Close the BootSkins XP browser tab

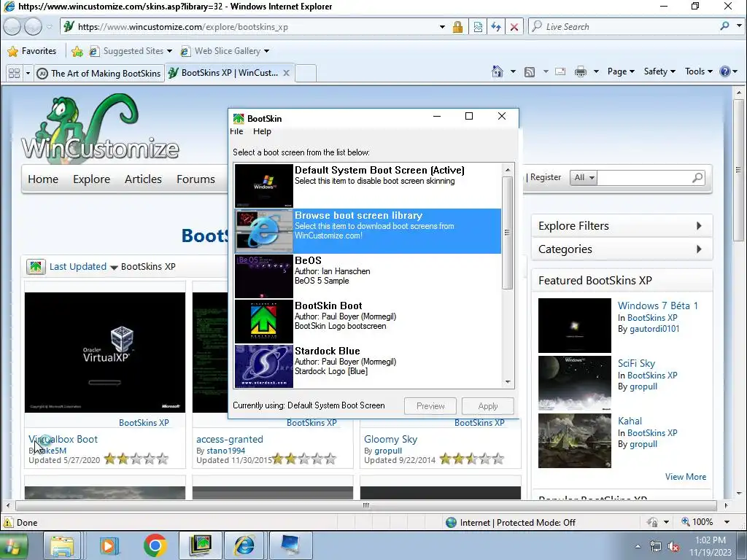click(286, 73)
